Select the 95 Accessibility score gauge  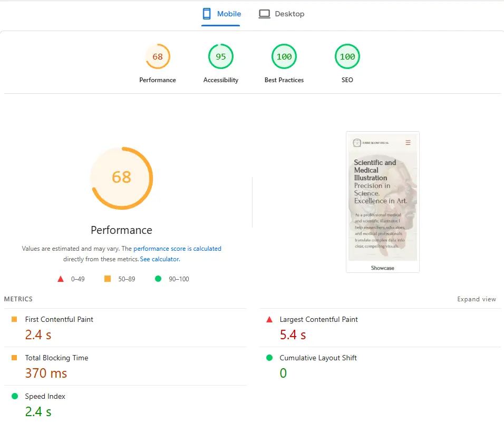[x=221, y=56]
